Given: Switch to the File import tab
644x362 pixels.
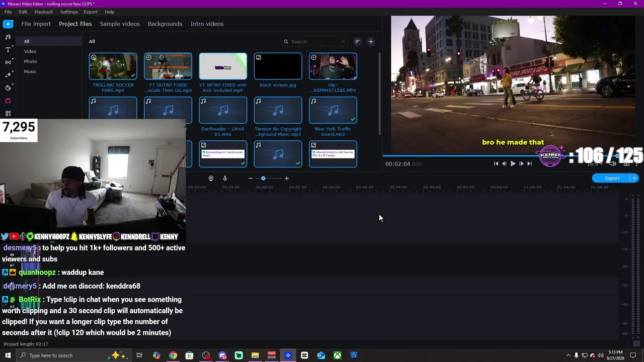Looking at the screenshot, I should (x=36, y=24).
